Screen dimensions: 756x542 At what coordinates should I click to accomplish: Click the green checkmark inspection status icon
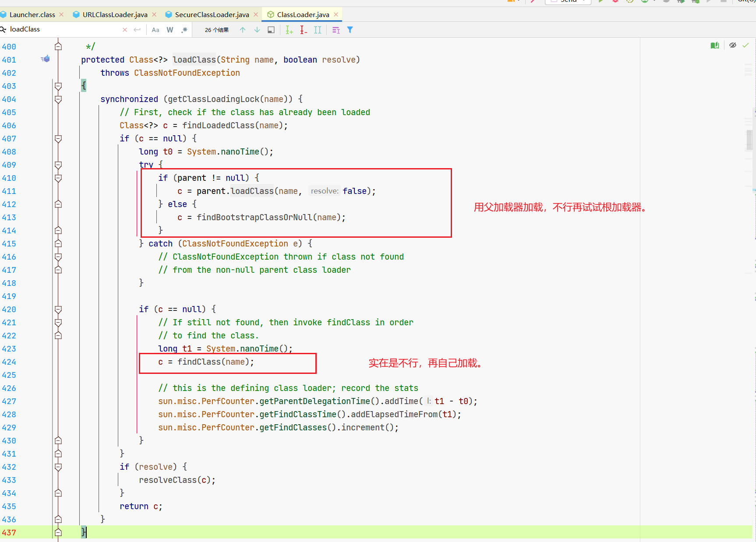[x=745, y=45]
